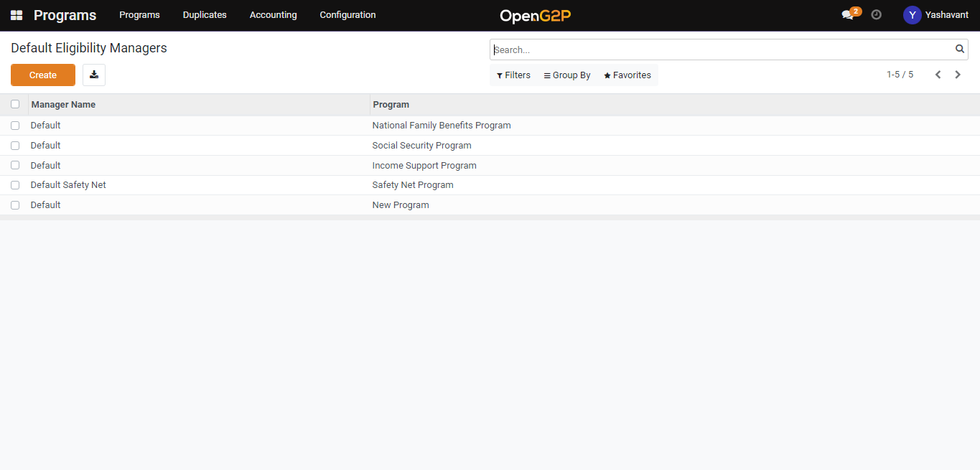This screenshot has height=470, width=980.
Task: Expand the Filters dropdown
Action: (x=513, y=75)
